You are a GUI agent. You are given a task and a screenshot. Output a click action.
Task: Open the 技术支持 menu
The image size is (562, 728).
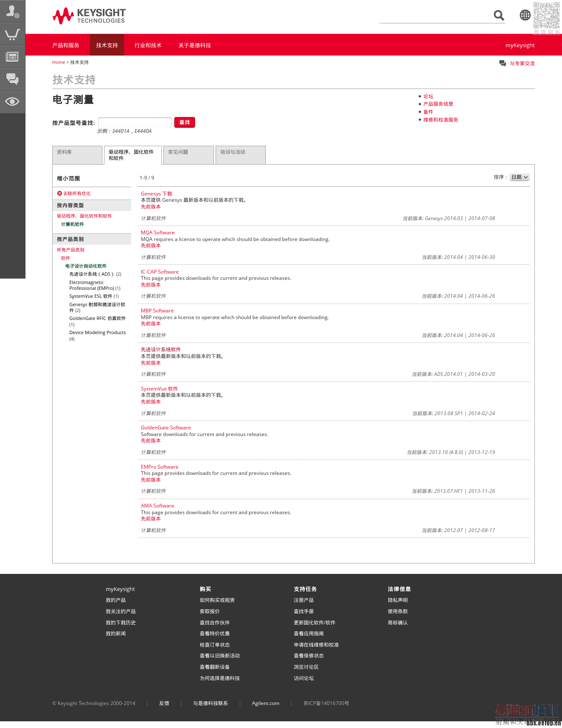pos(107,45)
